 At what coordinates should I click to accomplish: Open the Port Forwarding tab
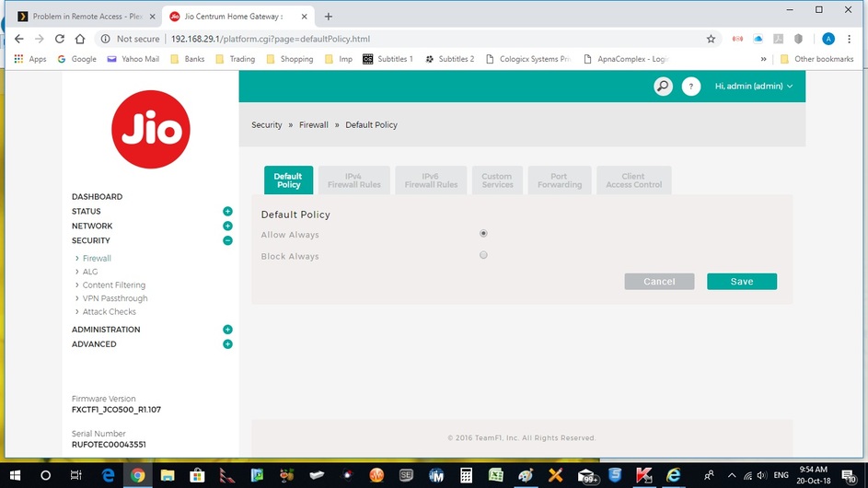pyautogui.click(x=560, y=180)
